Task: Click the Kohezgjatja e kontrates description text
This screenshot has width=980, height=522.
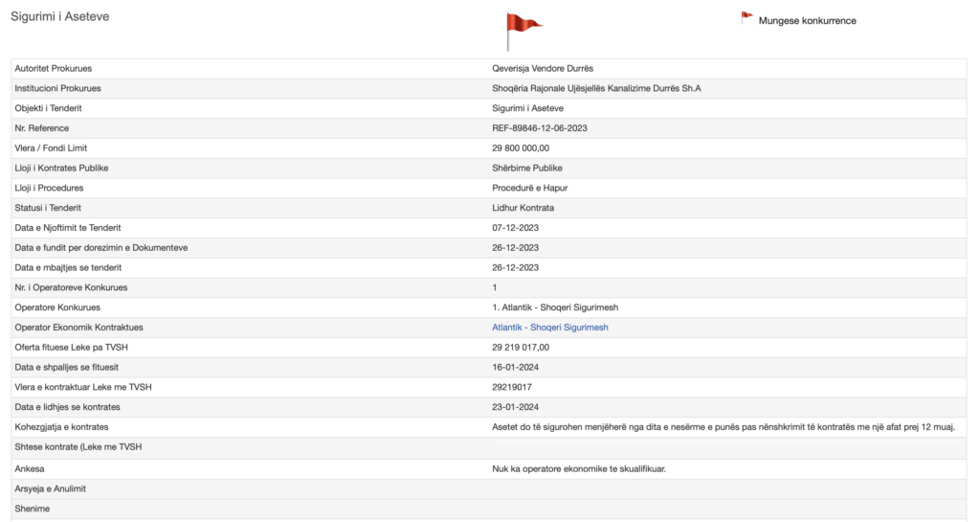Action: 724,427
